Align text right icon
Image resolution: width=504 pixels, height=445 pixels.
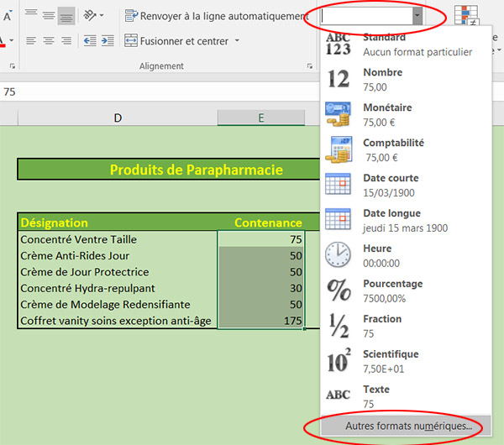point(66,41)
